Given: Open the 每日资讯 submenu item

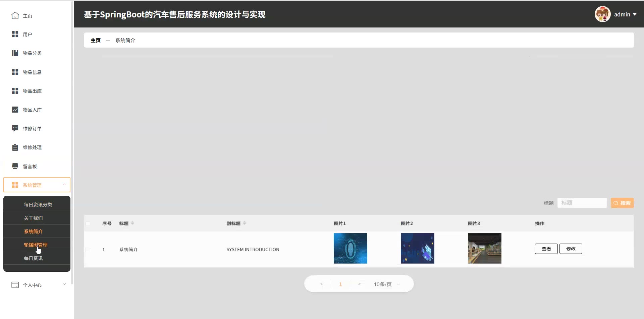Looking at the screenshot, I should [33, 258].
